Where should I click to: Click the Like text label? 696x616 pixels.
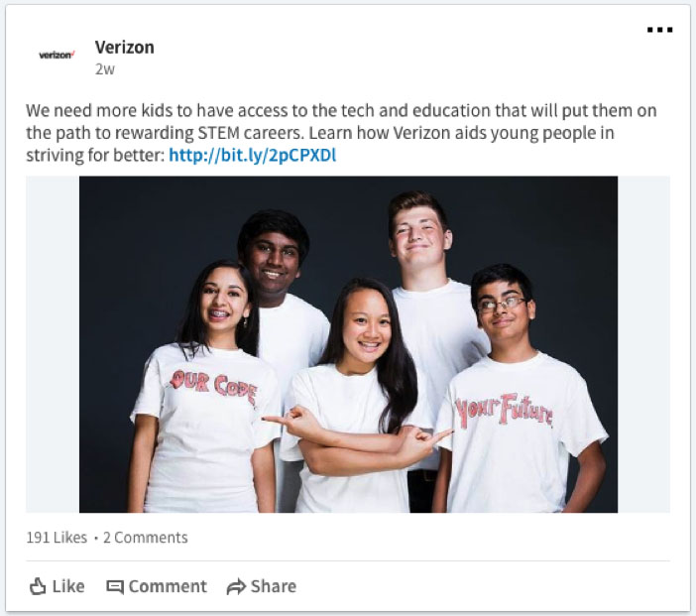pyautogui.click(x=68, y=586)
